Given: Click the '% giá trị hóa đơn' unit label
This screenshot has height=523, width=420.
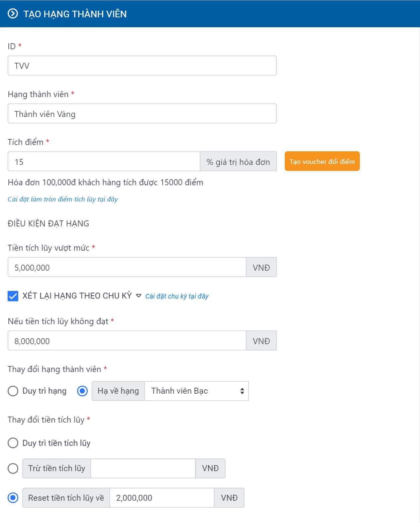Looking at the screenshot, I should pyautogui.click(x=238, y=162).
